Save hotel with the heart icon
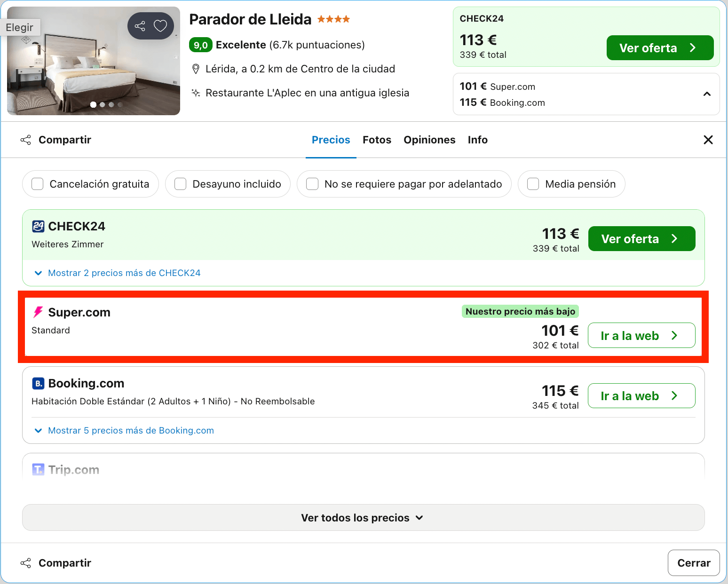Image resolution: width=728 pixels, height=584 pixels. click(160, 26)
